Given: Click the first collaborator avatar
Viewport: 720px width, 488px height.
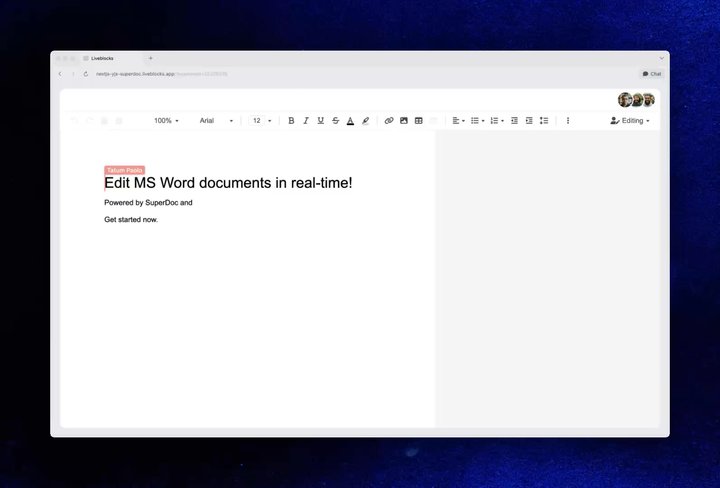Looking at the screenshot, I should pos(624,100).
